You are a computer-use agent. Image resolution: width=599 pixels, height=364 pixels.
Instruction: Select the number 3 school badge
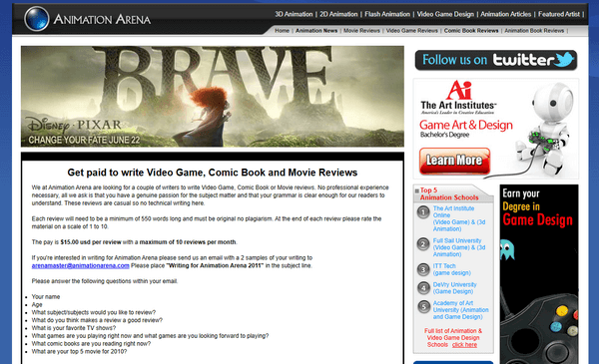423,269
